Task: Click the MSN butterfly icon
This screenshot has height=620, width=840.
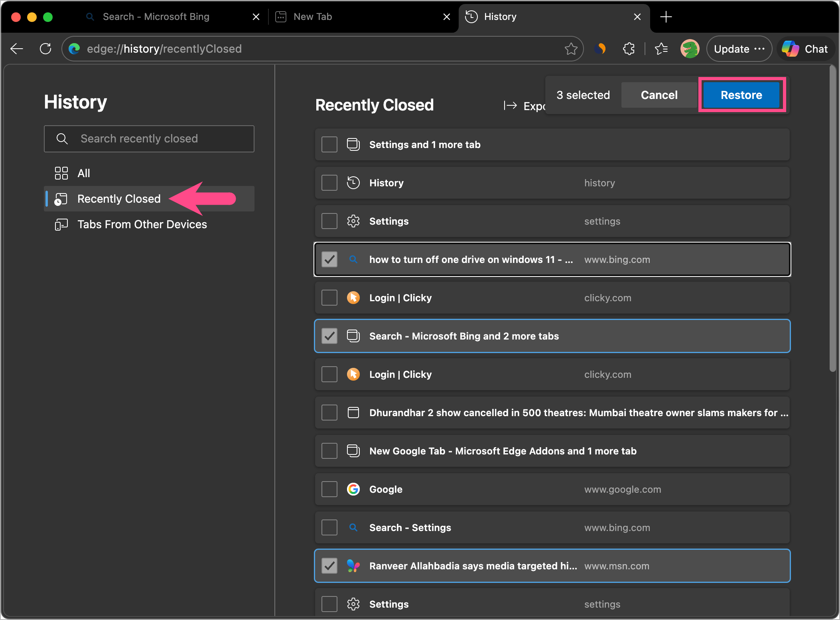Action: (353, 566)
